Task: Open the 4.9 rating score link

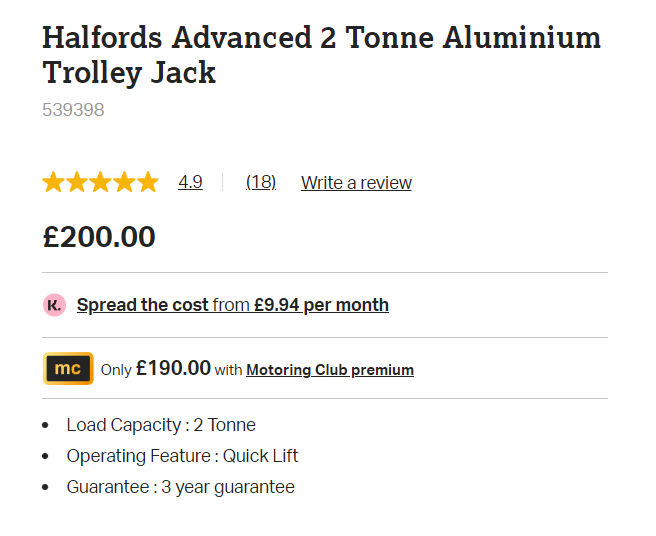Action: click(x=190, y=182)
